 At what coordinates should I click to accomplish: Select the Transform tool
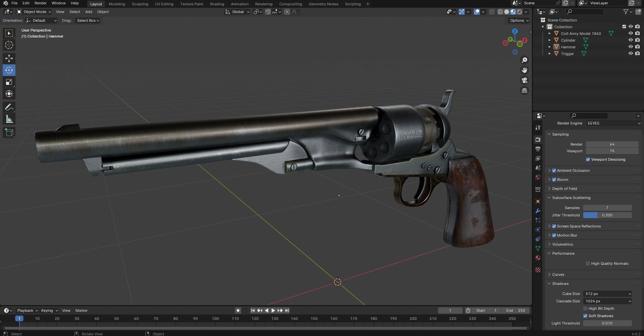[x=9, y=94]
